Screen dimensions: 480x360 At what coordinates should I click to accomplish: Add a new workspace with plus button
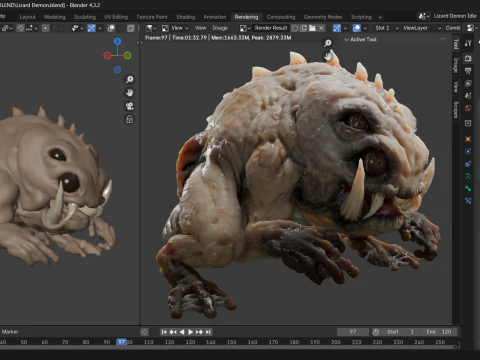pyautogui.click(x=380, y=17)
